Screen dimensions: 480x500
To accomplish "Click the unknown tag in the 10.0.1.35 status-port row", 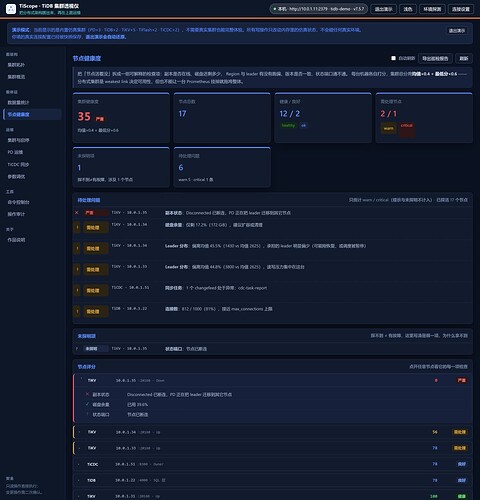I will [96, 348].
